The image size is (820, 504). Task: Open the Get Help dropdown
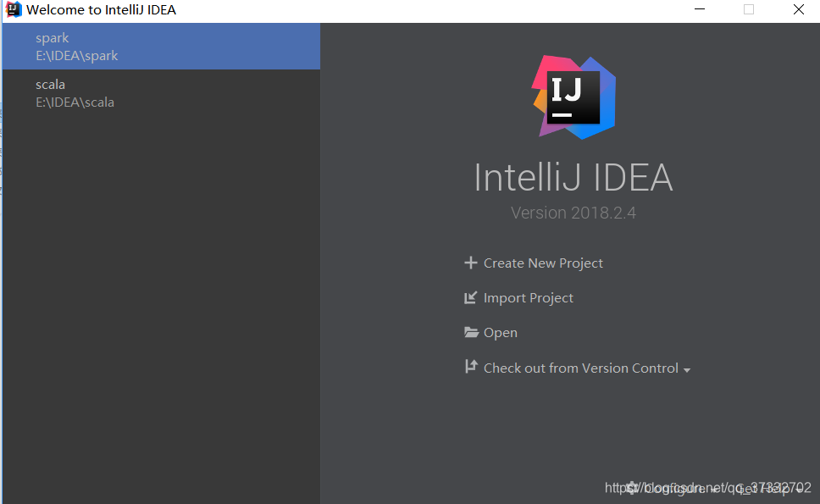click(x=770, y=488)
